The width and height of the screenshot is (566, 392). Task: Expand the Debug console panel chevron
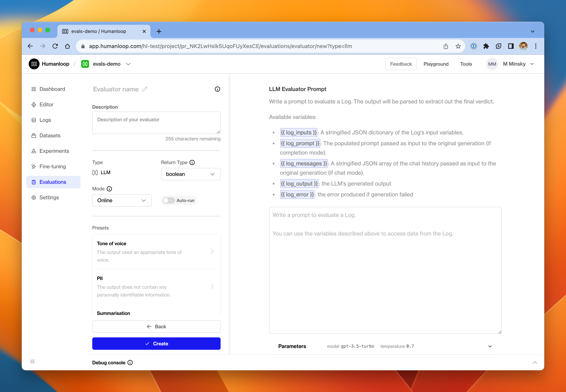click(x=535, y=363)
